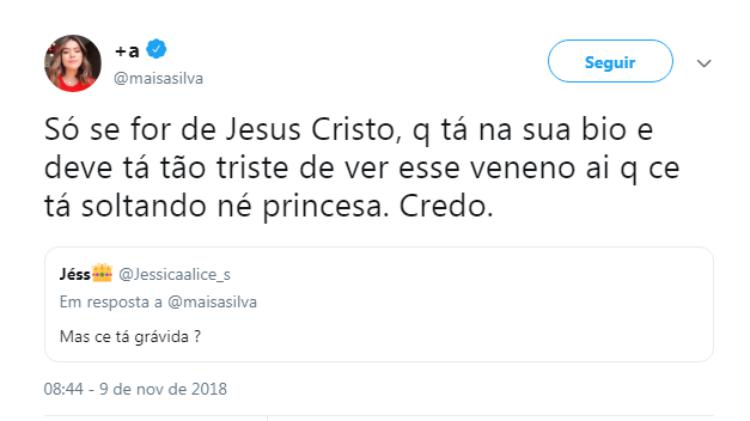Click the display name "+a"
This screenshot has width=750, height=421.
(x=127, y=50)
